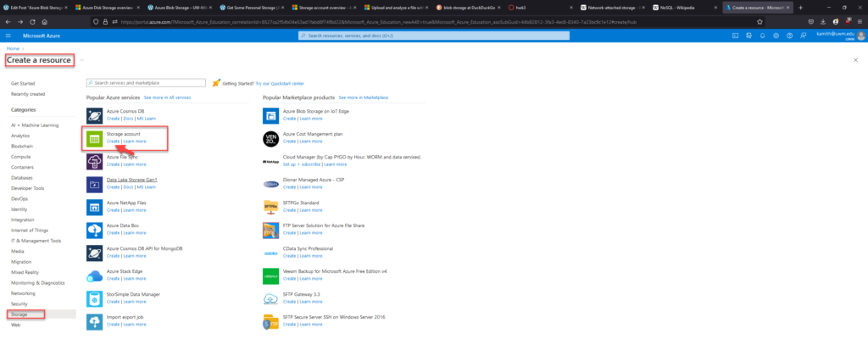This screenshot has width=868, height=356.
Task: Open the kamith@uwm.edu account menu
Action: point(840,36)
